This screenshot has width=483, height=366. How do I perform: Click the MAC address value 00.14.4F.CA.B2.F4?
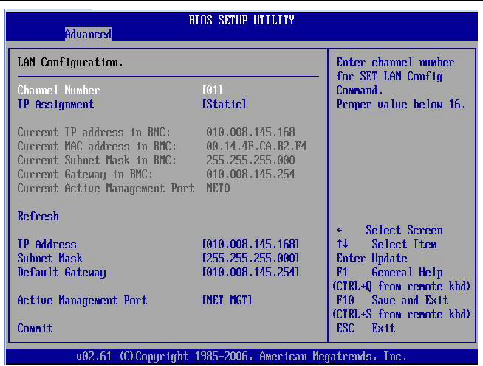[x=256, y=146]
